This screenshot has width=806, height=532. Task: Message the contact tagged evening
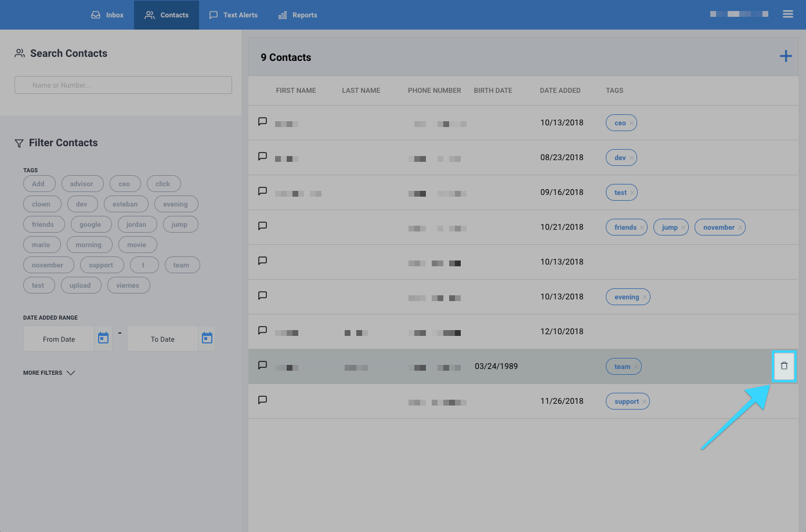click(x=262, y=295)
